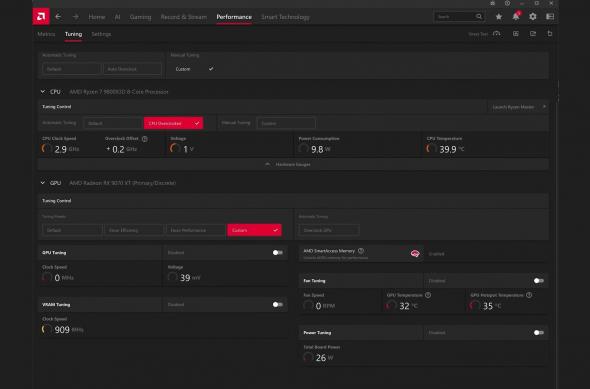This screenshot has width=590, height=389.
Task: Click the save tuning profile icon
Action: pos(533,34)
